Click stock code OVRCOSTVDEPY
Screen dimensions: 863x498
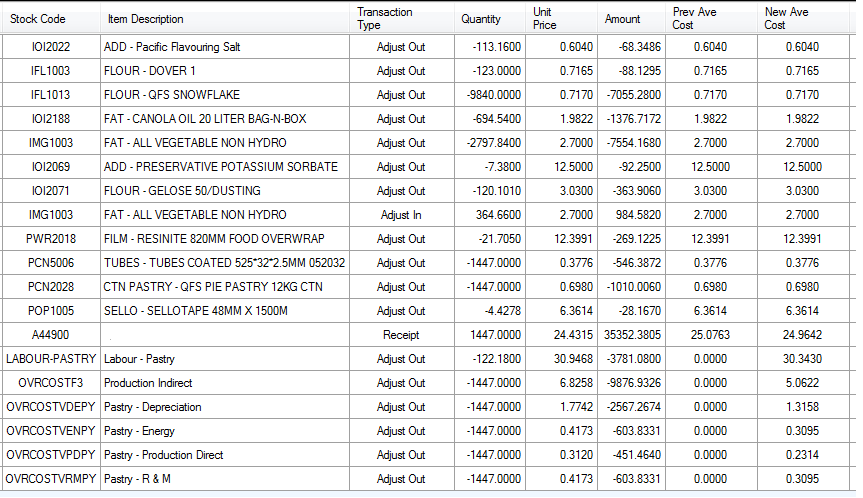[51, 407]
